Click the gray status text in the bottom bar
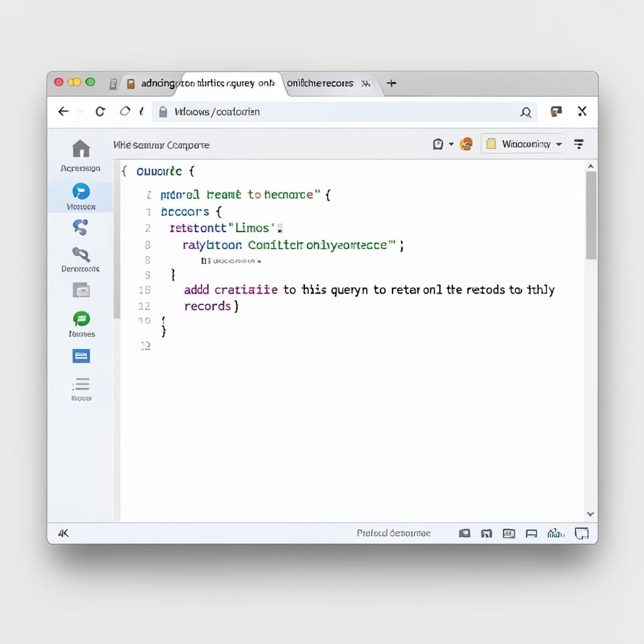644x644 pixels. 394,533
